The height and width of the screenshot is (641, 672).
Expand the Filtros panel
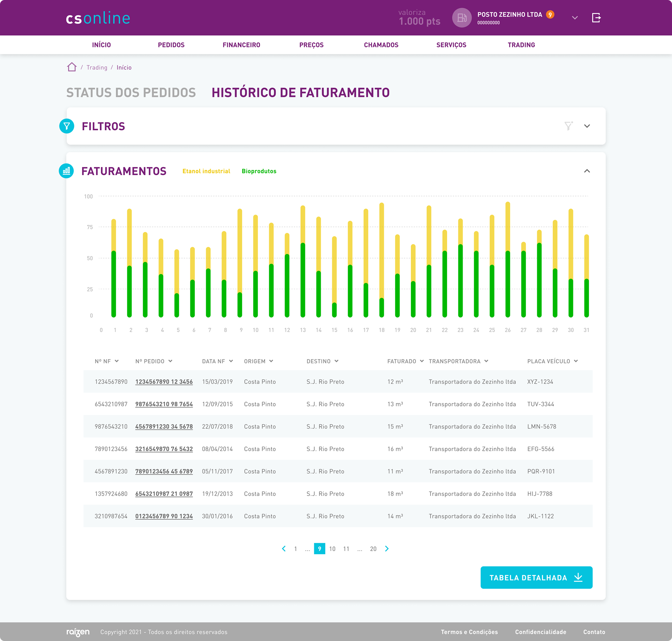tap(587, 126)
